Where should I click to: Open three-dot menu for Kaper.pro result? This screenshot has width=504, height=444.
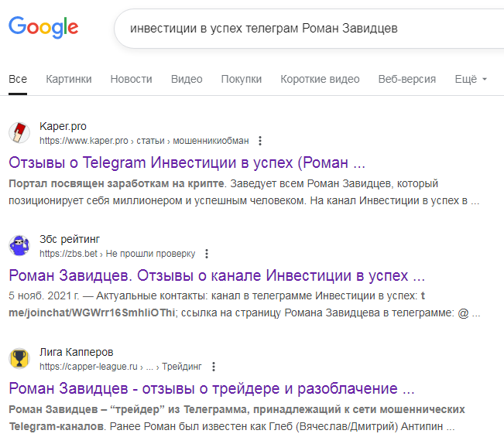pyautogui.click(x=260, y=141)
